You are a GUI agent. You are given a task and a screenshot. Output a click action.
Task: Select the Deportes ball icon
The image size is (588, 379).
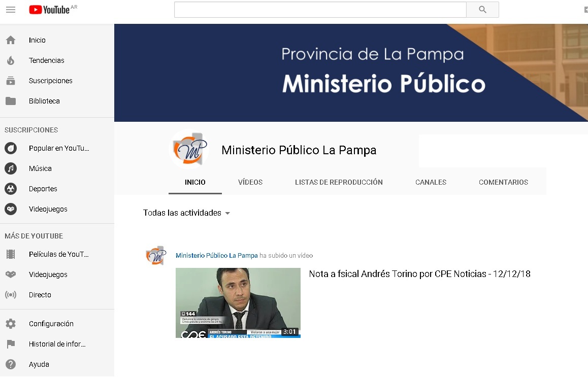(11, 189)
